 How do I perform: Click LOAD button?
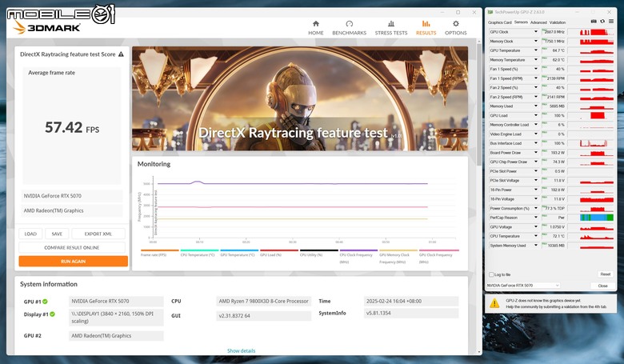click(x=30, y=234)
